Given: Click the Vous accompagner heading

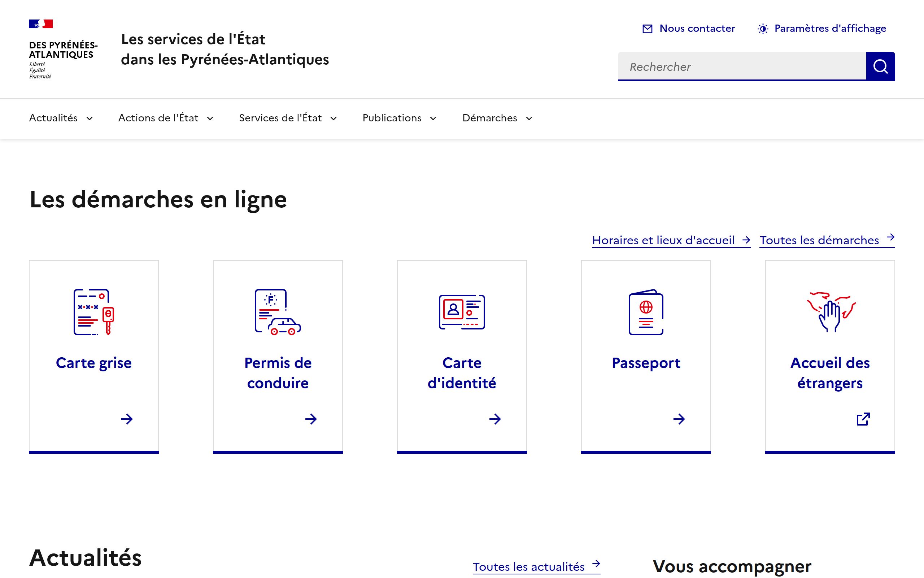Looking at the screenshot, I should click(732, 566).
